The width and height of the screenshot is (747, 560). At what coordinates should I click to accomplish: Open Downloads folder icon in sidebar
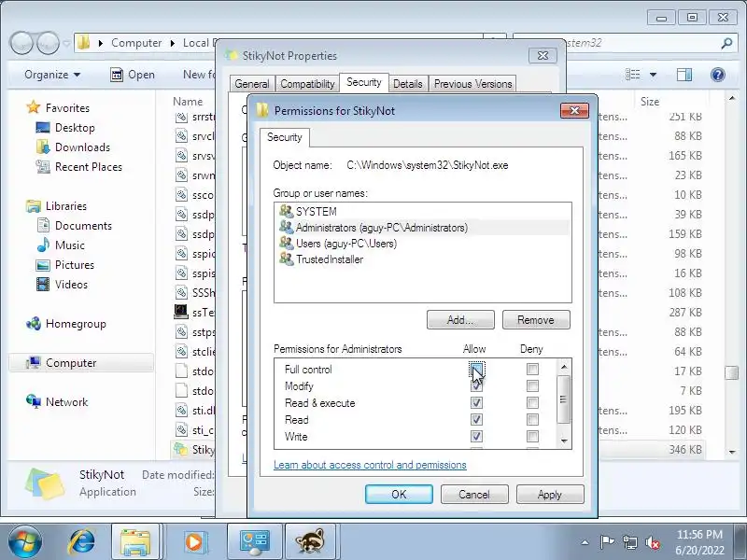tap(42, 147)
